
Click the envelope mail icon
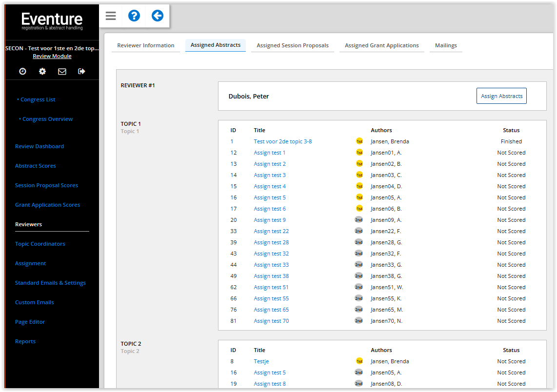[62, 71]
